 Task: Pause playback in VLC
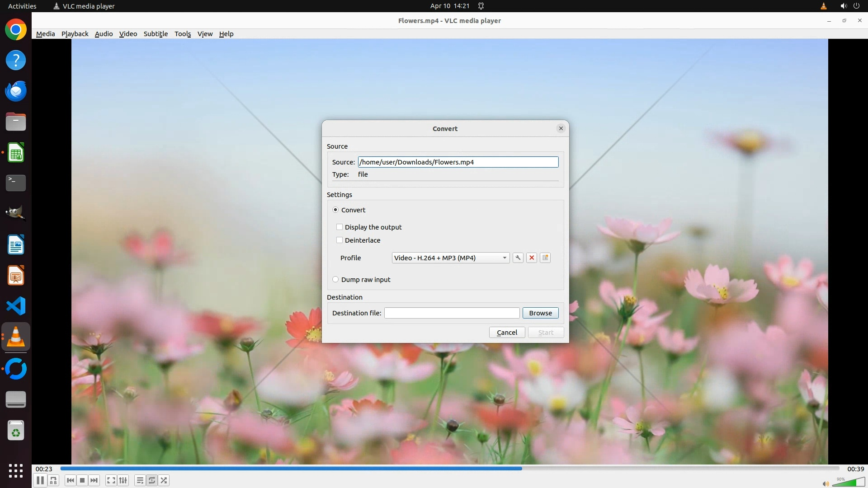click(40, 480)
